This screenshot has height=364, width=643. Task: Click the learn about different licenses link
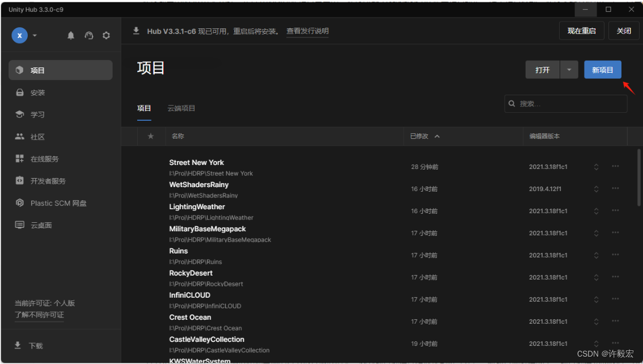(x=39, y=315)
